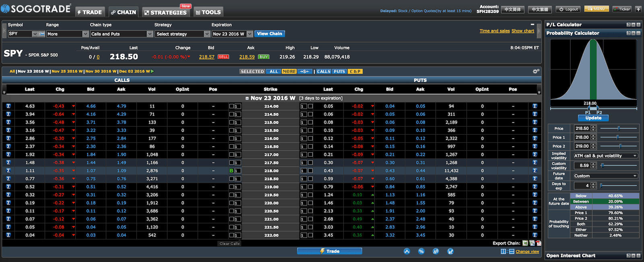Export option chain as PDF
Viewport: 644px width, 262px height.
[x=539, y=243]
